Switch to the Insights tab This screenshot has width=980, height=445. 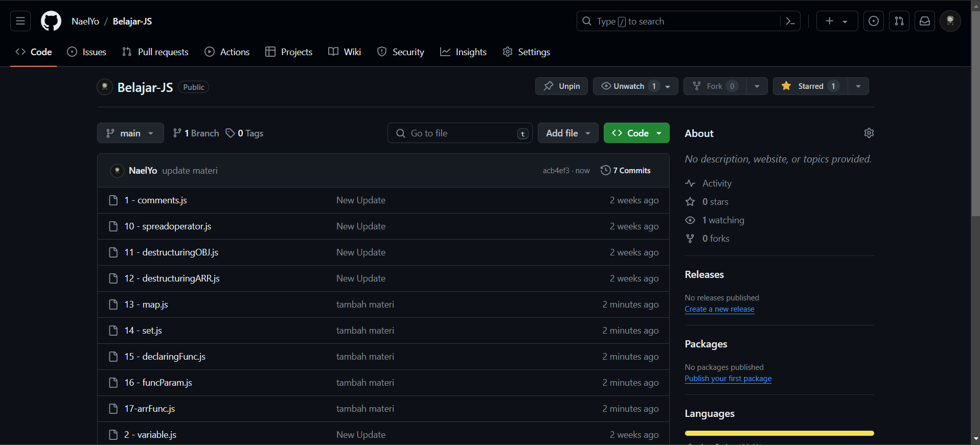(x=463, y=52)
